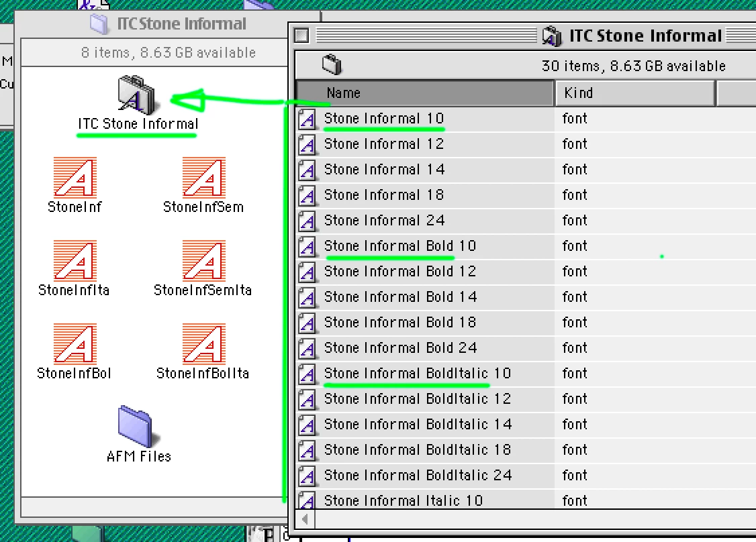Select the Stone Informal 12 file name
This screenshot has height=542, width=756.
384,144
